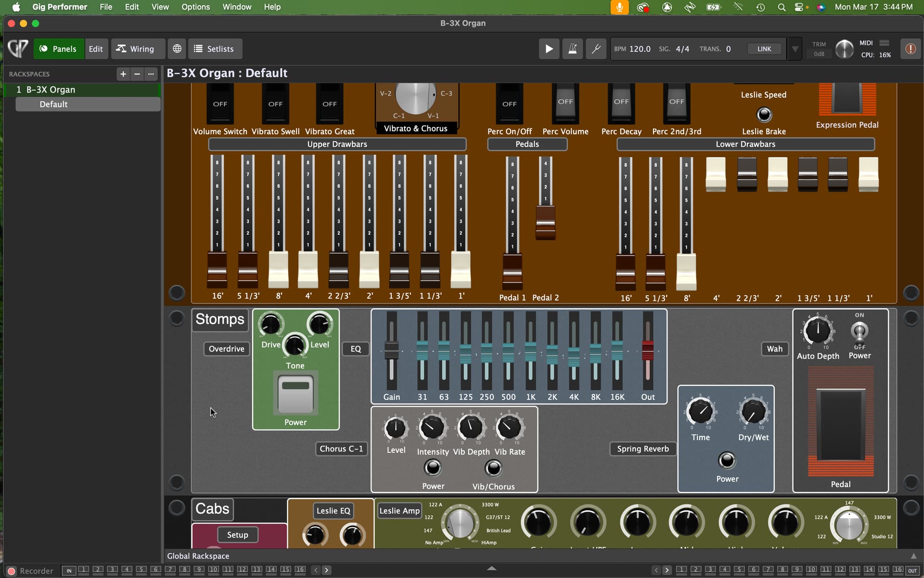Expand the panel with the bottom up-arrow

(491, 568)
